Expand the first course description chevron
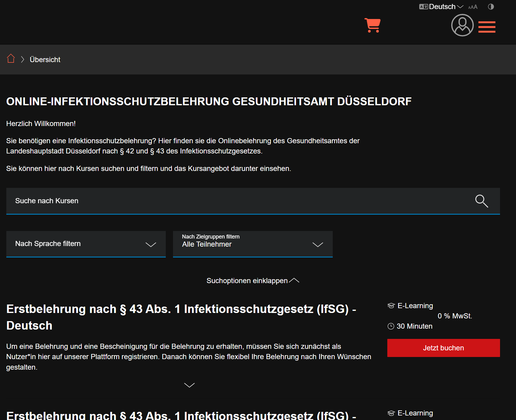 (189, 385)
